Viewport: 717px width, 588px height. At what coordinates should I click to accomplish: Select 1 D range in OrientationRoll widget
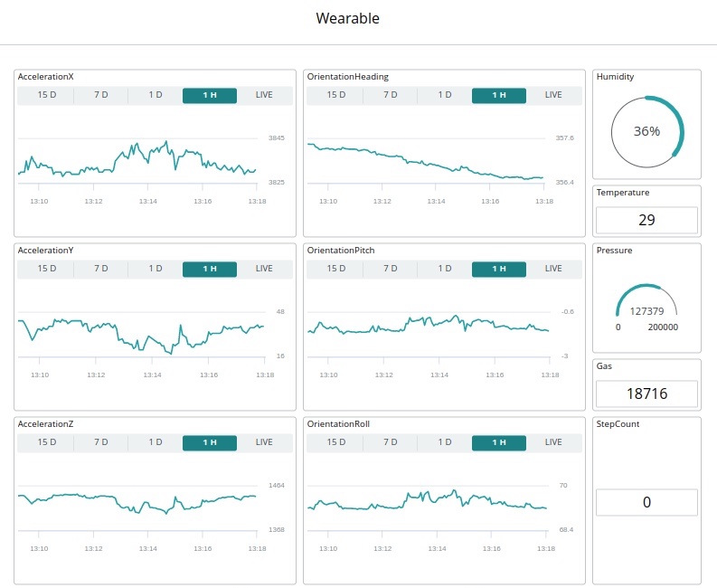(x=445, y=442)
